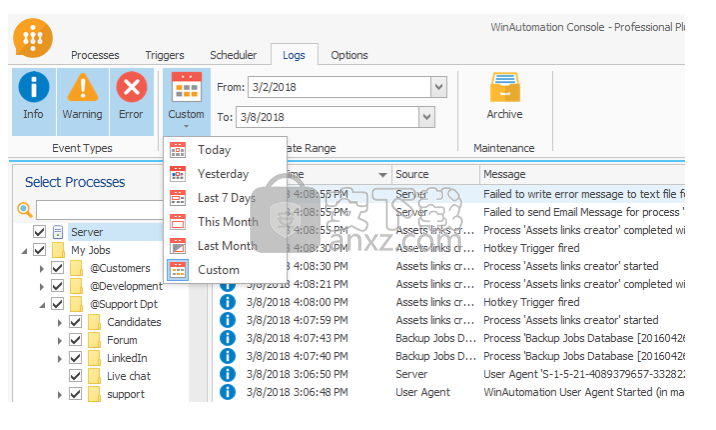Click the Live chat folder icon
Screen dimensions: 716x430
click(94, 376)
